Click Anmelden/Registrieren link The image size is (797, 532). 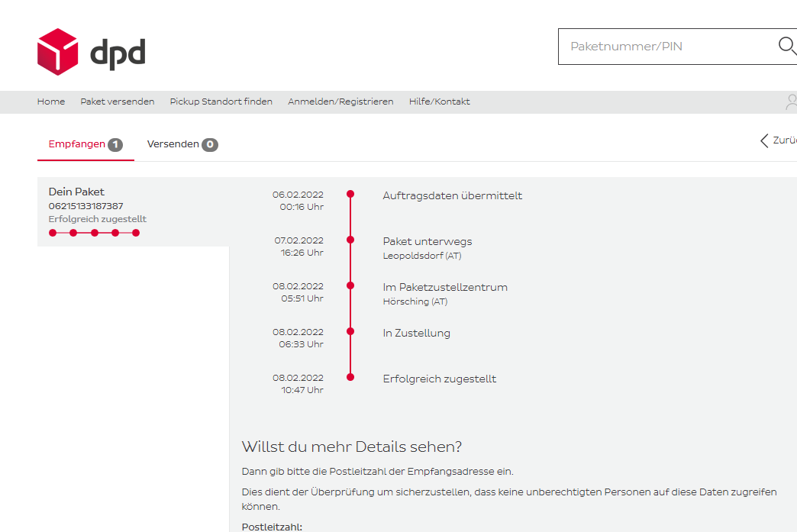340,102
